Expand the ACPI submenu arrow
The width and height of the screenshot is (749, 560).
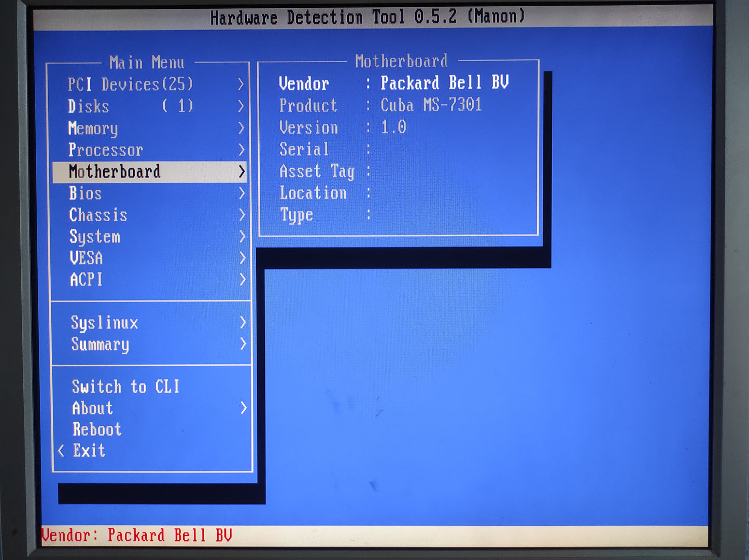(242, 280)
